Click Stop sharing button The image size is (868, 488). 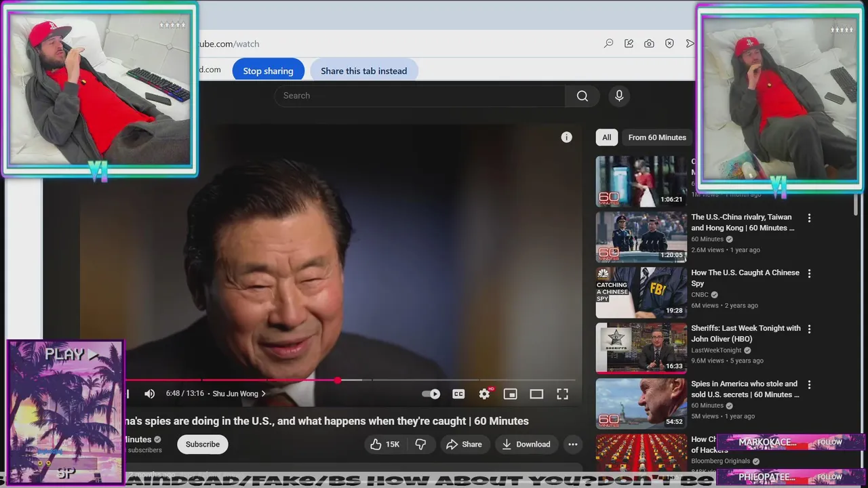(268, 70)
